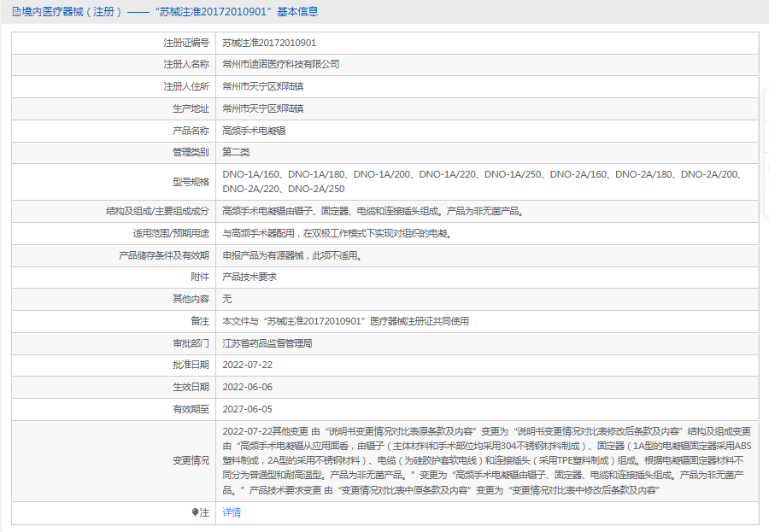Click the 备注 label

(200, 321)
